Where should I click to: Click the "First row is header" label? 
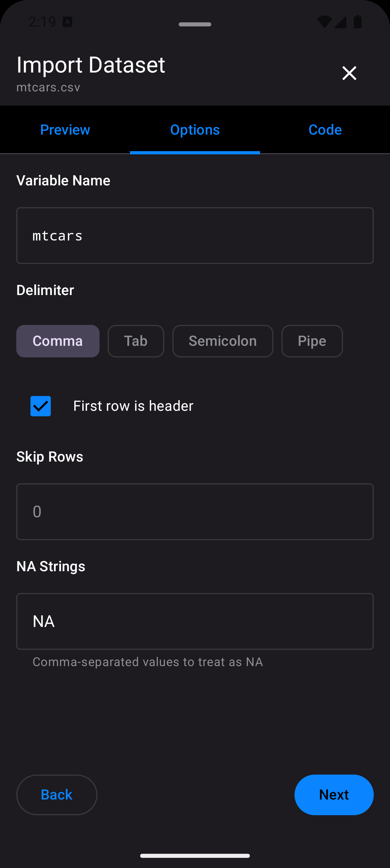[x=133, y=406]
